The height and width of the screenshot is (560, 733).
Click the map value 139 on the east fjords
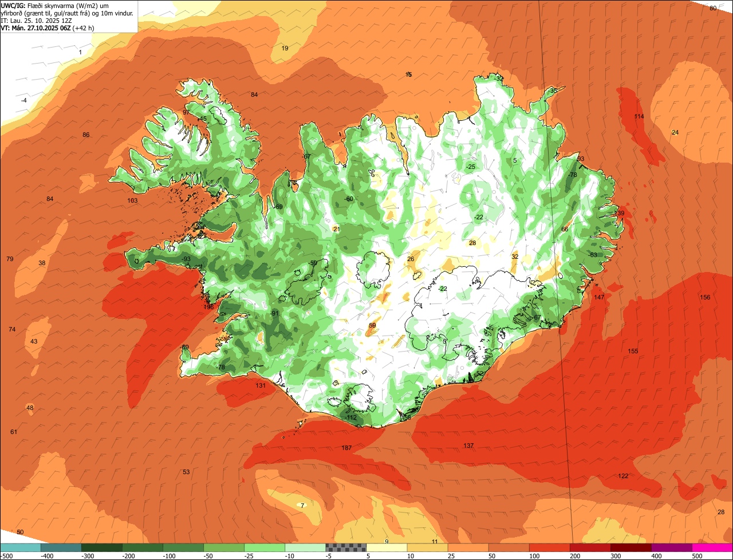tap(620, 213)
